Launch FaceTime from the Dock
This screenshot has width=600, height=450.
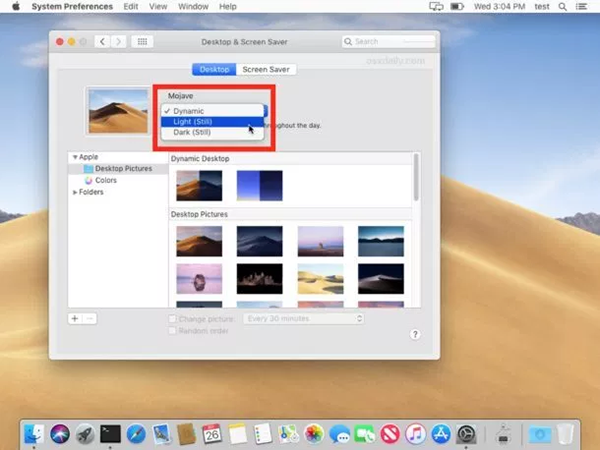[364, 434]
